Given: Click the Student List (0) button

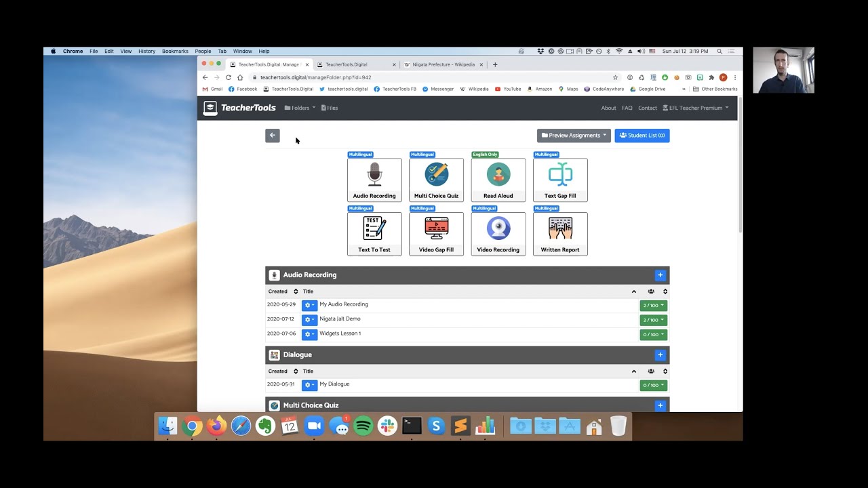Looking at the screenshot, I should click(642, 136).
